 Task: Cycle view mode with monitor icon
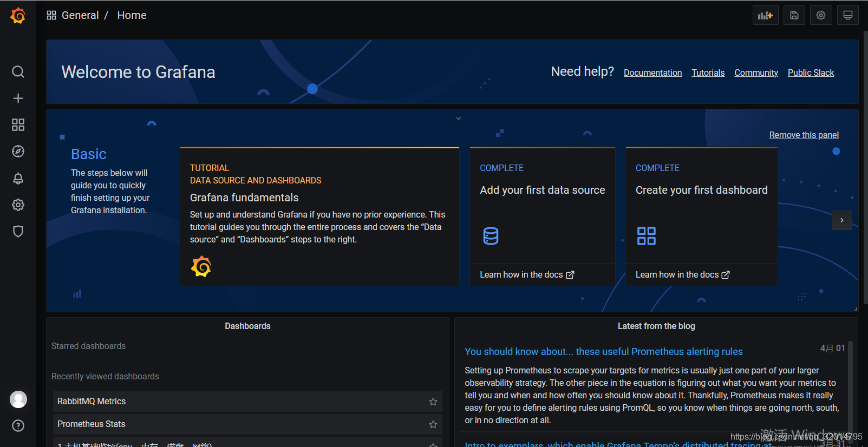point(848,15)
